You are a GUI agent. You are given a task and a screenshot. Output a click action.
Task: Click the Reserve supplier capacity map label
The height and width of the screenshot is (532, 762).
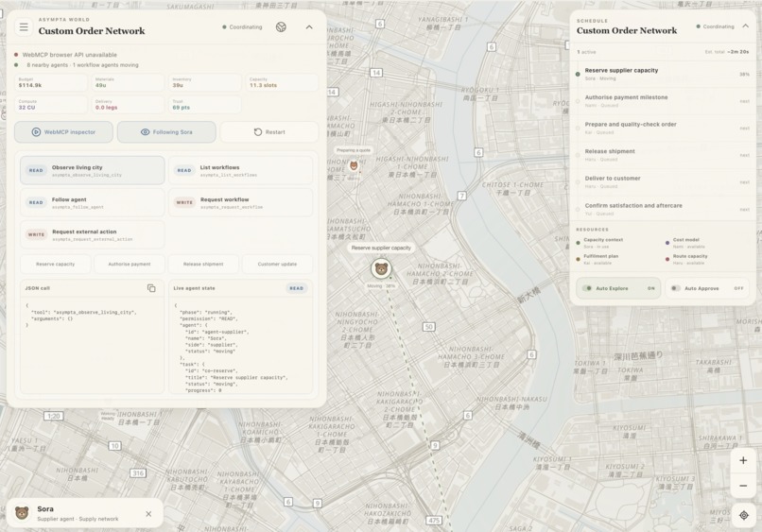pyautogui.click(x=381, y=248)
